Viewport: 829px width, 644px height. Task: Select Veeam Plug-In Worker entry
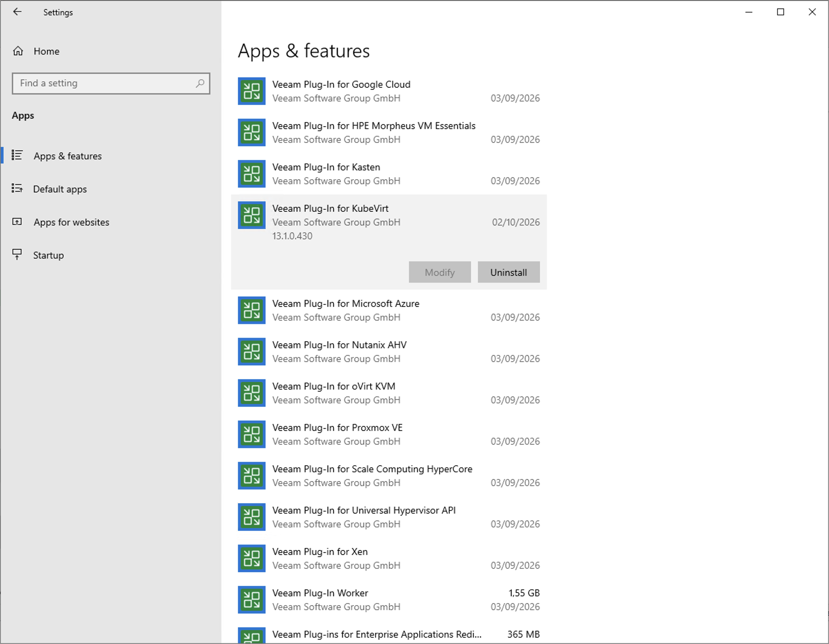pos(389,600)
